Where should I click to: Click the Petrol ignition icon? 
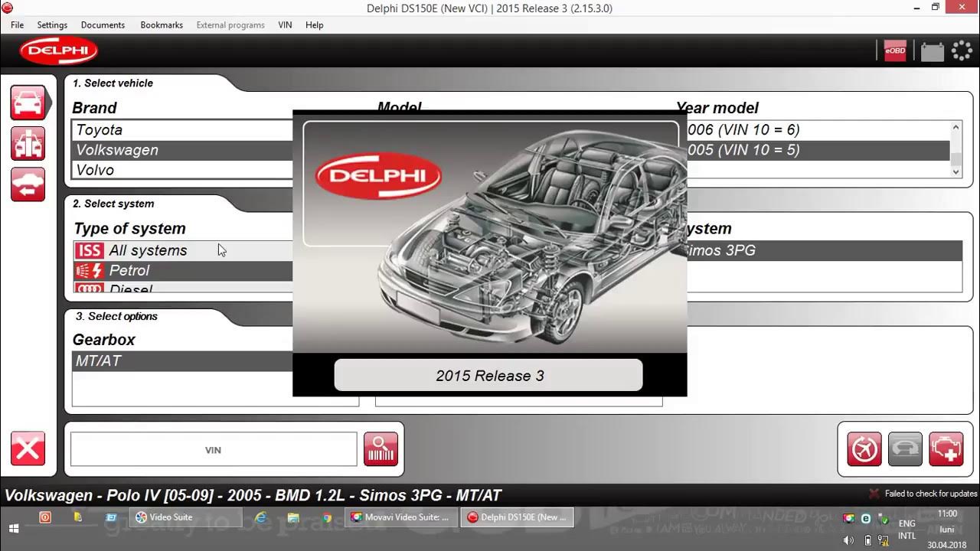89,270
